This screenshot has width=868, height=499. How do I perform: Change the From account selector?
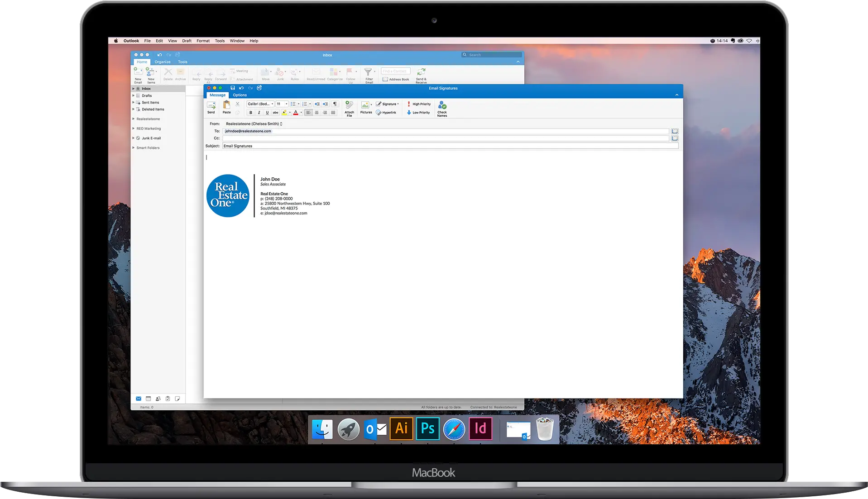click(254, 124)
